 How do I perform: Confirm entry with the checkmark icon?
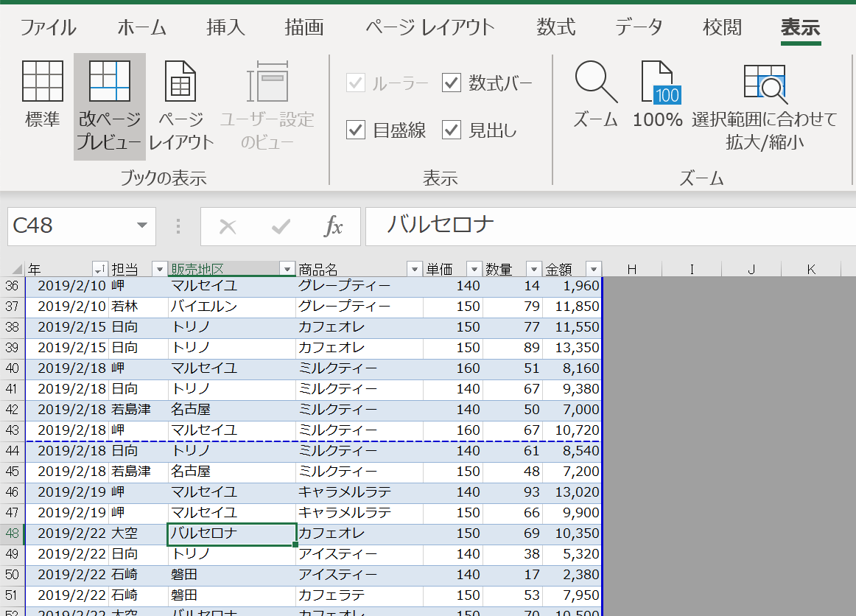pos(281,226)
